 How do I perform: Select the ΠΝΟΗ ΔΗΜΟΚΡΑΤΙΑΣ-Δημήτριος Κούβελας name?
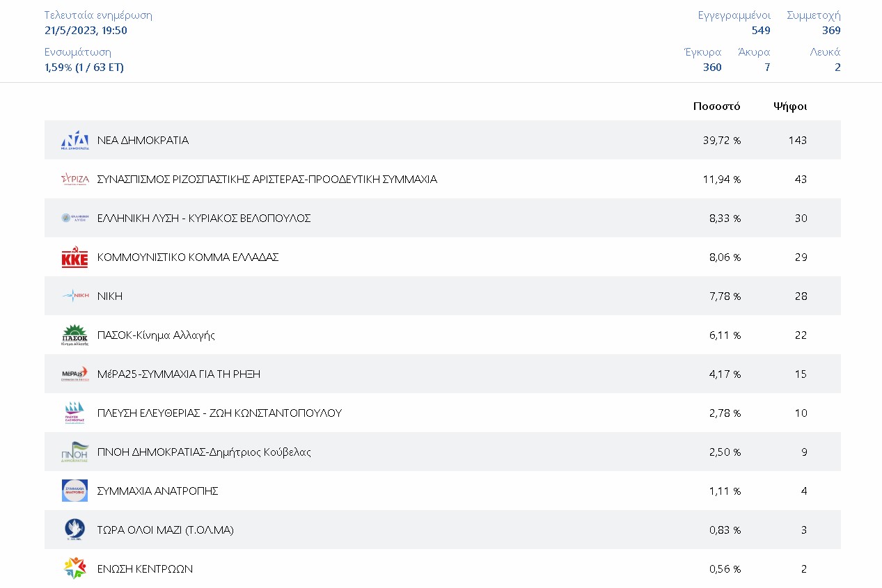tap(204, 452)
